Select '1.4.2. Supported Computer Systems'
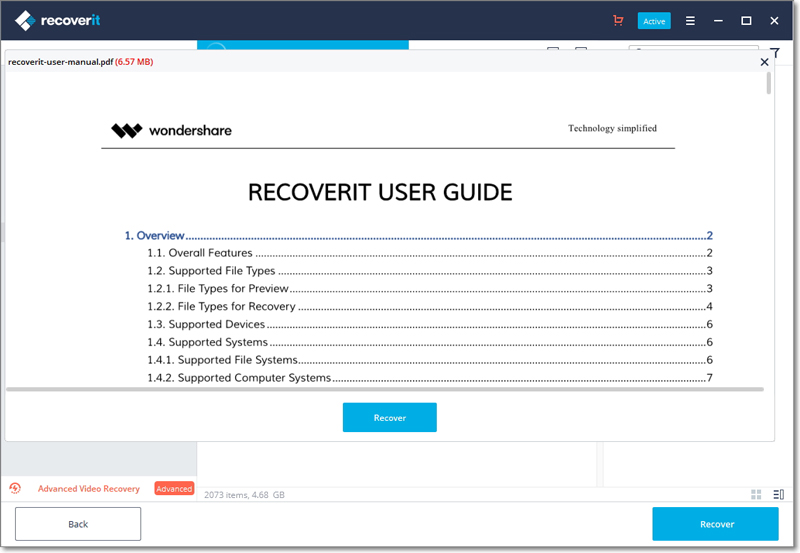The height and width of the screenshot is (553, 800). tap(430, 378)
